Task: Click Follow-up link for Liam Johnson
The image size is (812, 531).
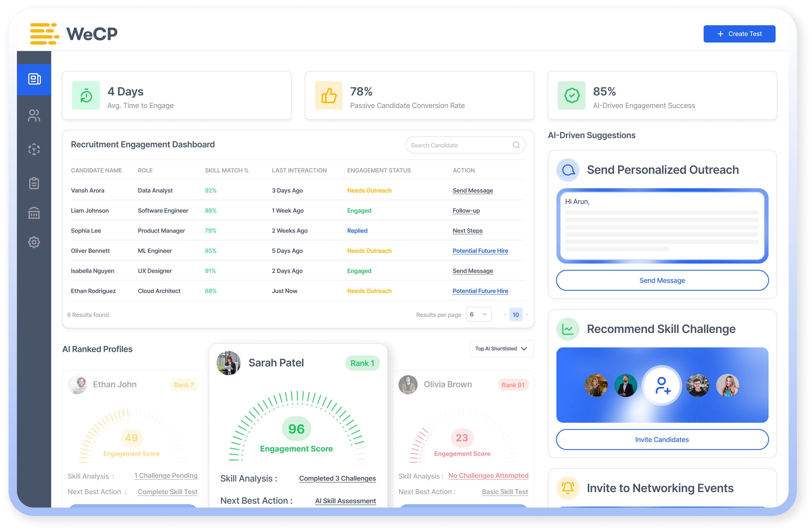Action: tap(466, 211)
